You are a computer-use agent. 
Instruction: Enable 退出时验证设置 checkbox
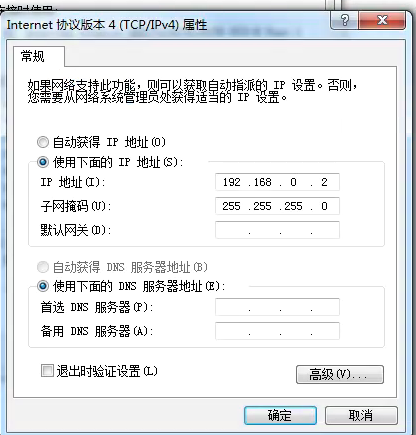[x=47, y=371]
